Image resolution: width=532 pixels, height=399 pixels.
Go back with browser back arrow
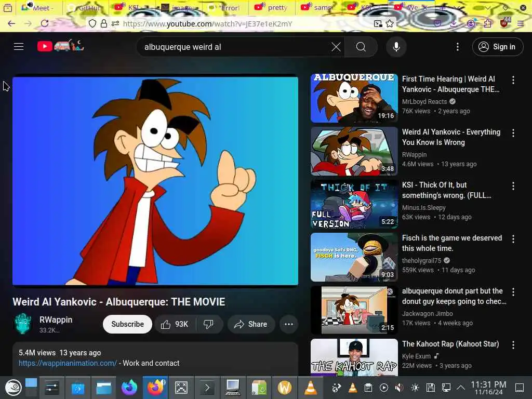(x=11, y=23)
